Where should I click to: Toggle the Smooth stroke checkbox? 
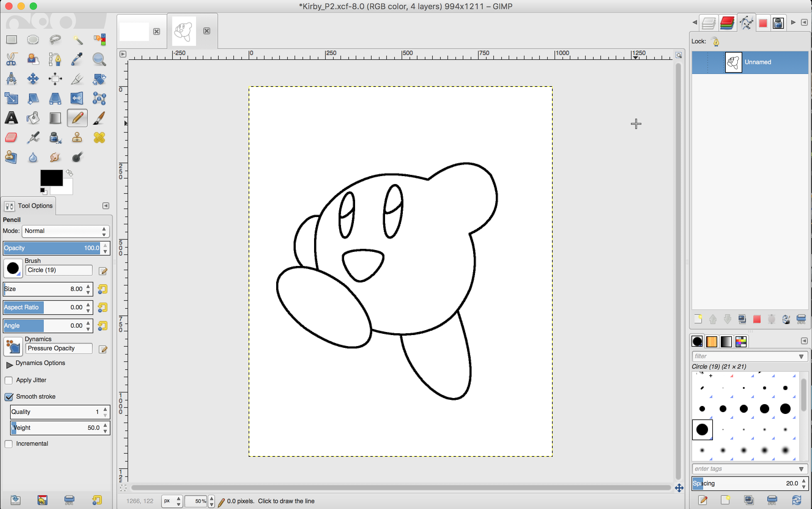pyautogui.click(x=9, y=397)
